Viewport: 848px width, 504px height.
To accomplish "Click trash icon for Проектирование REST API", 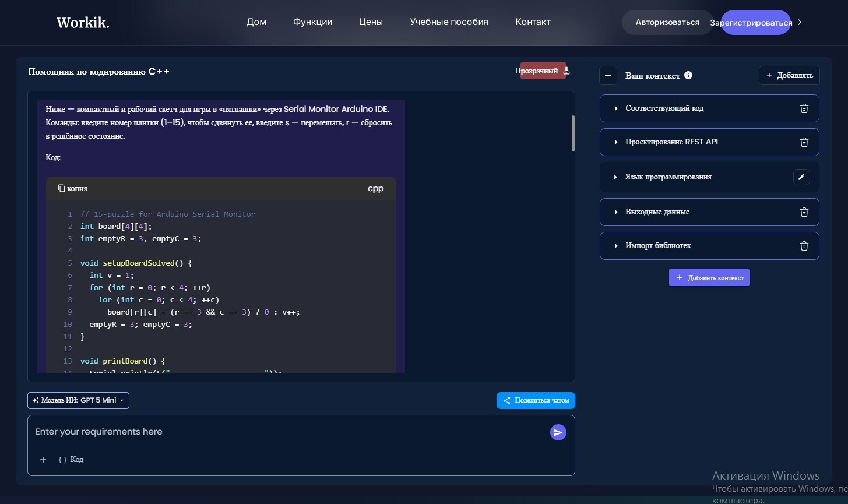I will coord(804,142).
